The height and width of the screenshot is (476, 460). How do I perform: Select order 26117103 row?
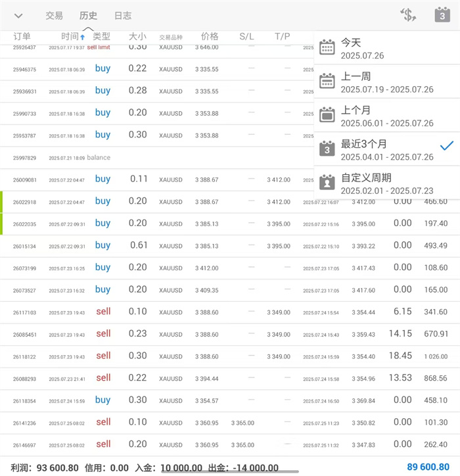click(x=230, y=312)
